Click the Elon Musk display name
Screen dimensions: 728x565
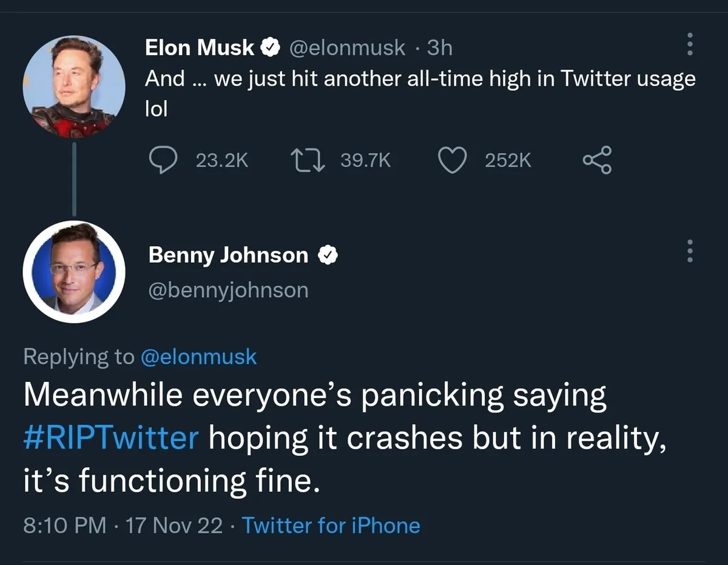tap(199, 47)
